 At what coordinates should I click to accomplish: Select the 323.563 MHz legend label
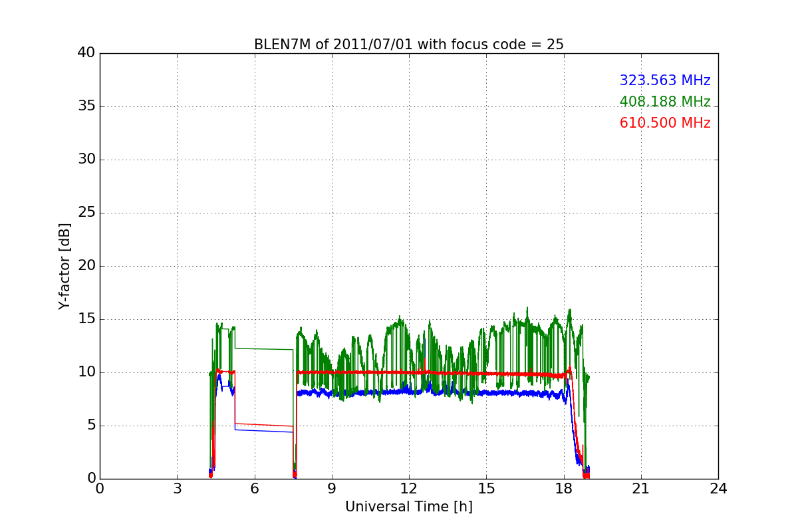(665, 80)
